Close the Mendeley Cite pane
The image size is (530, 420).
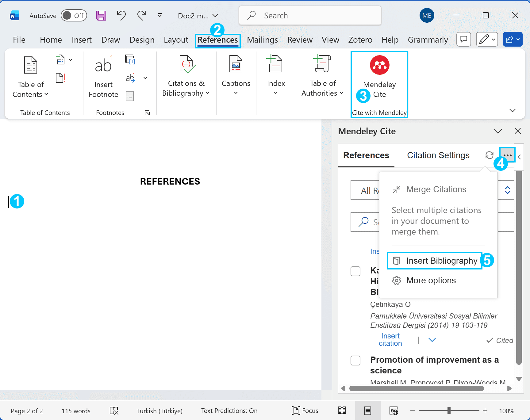click(518, 131)
